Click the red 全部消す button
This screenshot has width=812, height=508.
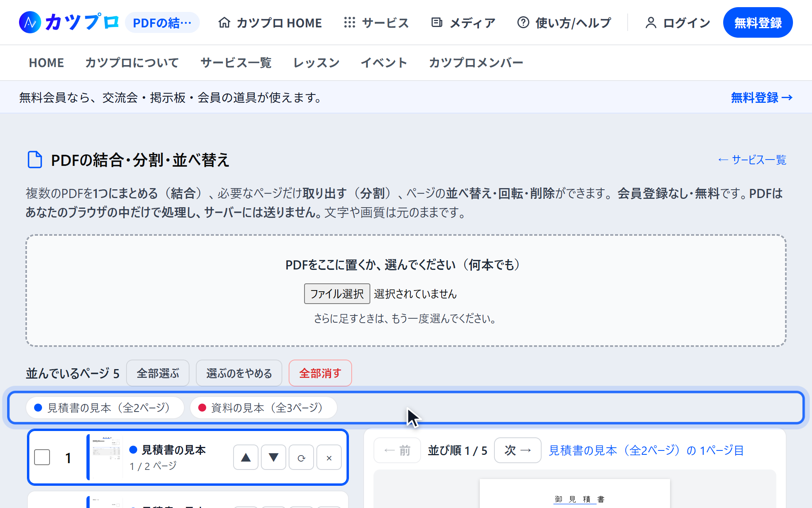tap(320, 373)
